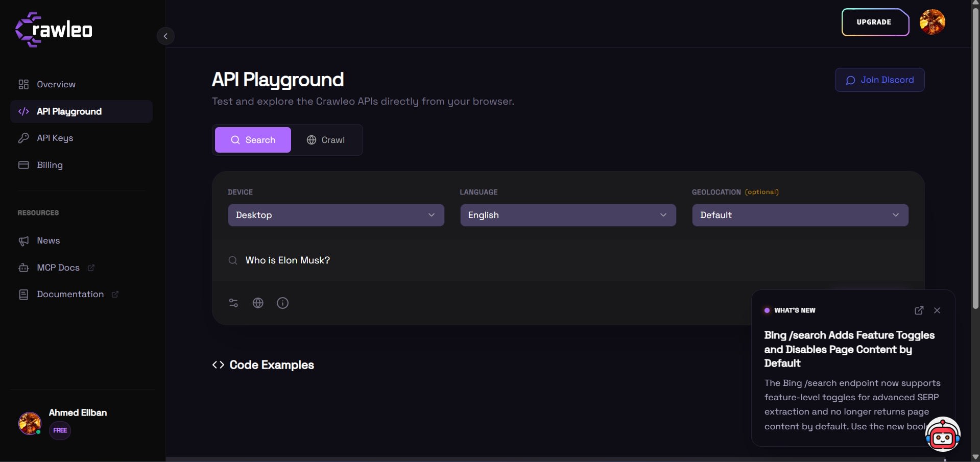Click the Bing /search news headline
This screenshot has height=462, width=980.
coord(849,349)
